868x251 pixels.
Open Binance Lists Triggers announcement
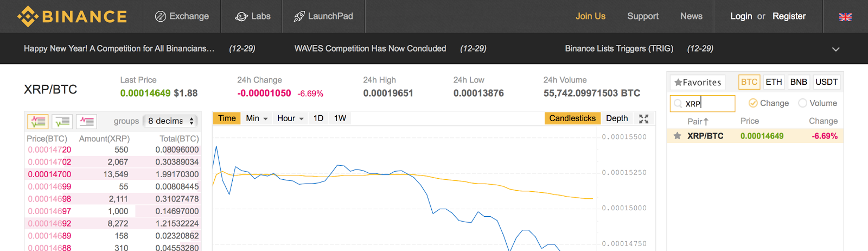[619, 48]
